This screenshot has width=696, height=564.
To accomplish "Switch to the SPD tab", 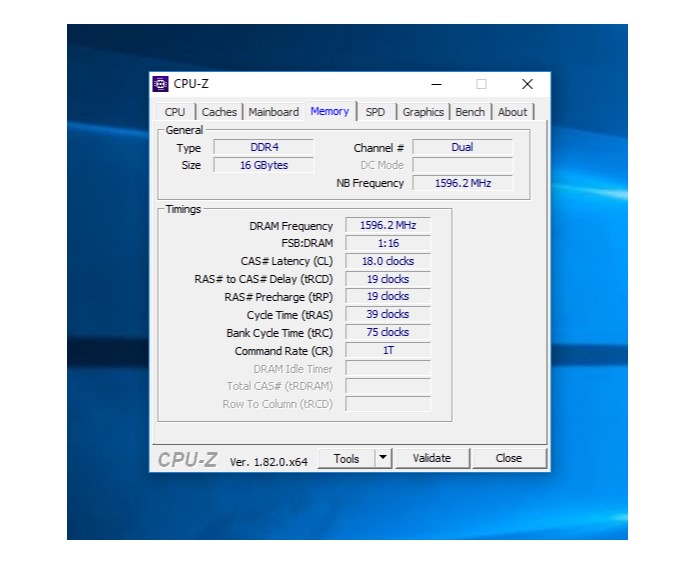I will [x=376, y=112].
